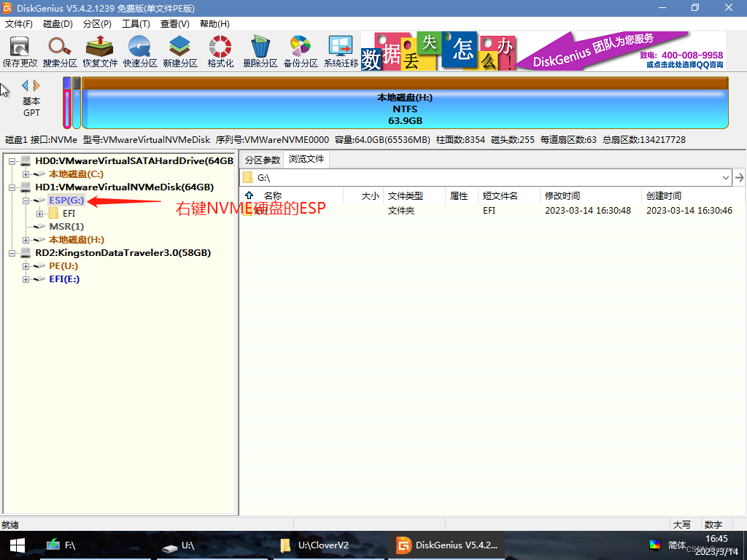Select the EFI folder in the tree
The width and height of the screenshot is (747, 560).
(x=69, y=214)
